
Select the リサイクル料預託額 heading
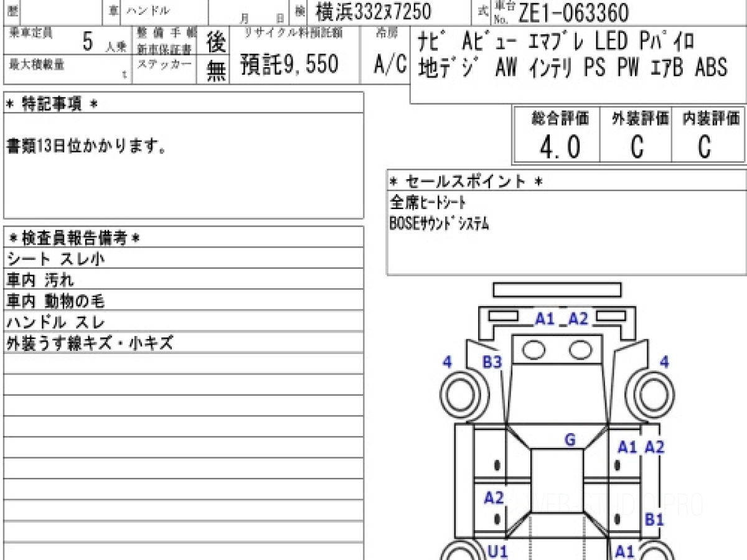coord(292,32)
